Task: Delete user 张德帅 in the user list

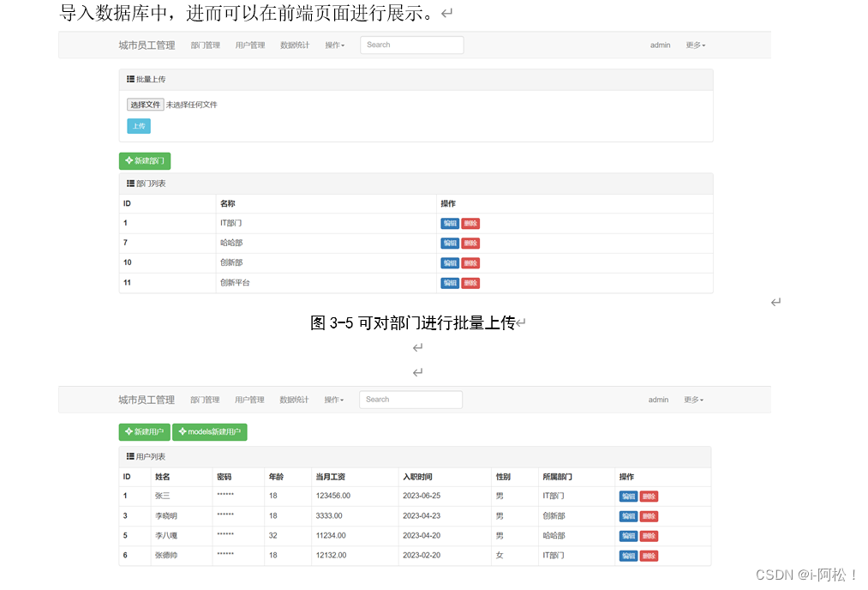Action: pos(649,556)
